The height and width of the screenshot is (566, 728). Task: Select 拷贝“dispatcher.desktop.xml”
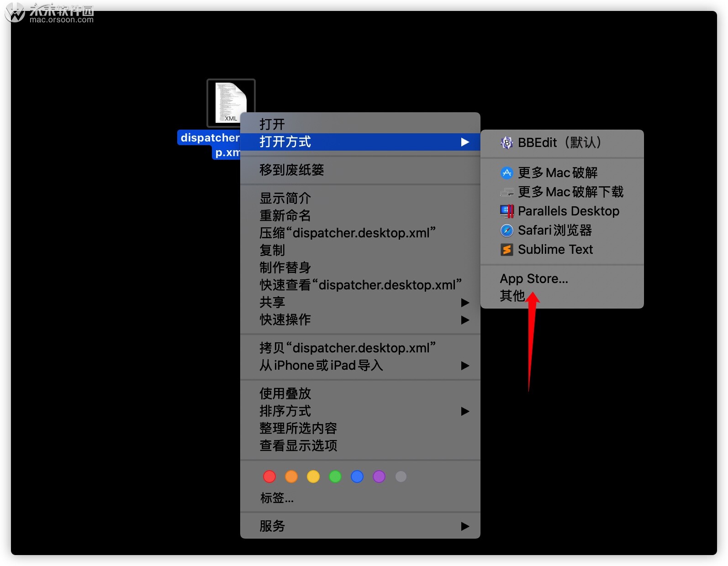click(360, 348)
